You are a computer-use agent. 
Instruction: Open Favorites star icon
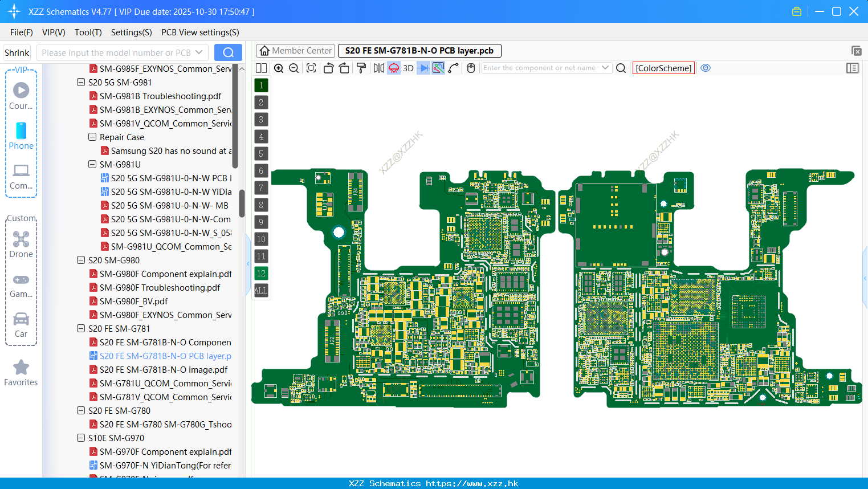pyautogui.click(x=21, y=373)
